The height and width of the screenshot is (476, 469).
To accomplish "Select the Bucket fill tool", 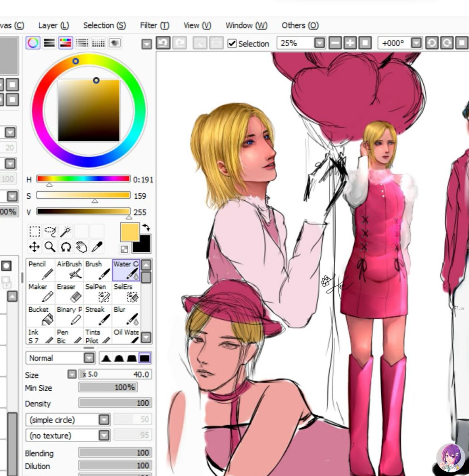I will [x=41, y=315].
